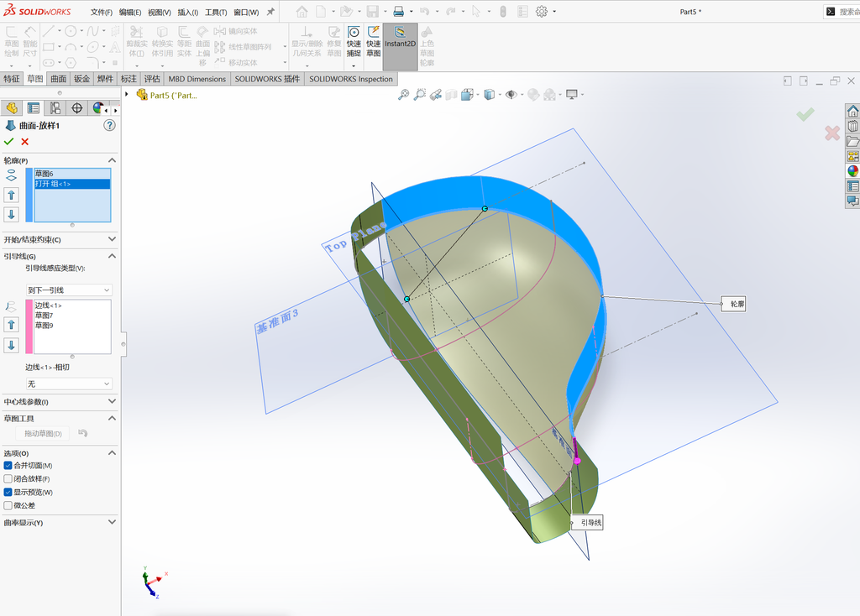Open SOLIDWORKS resources home icon in right task pane

[x=853, y=112]
